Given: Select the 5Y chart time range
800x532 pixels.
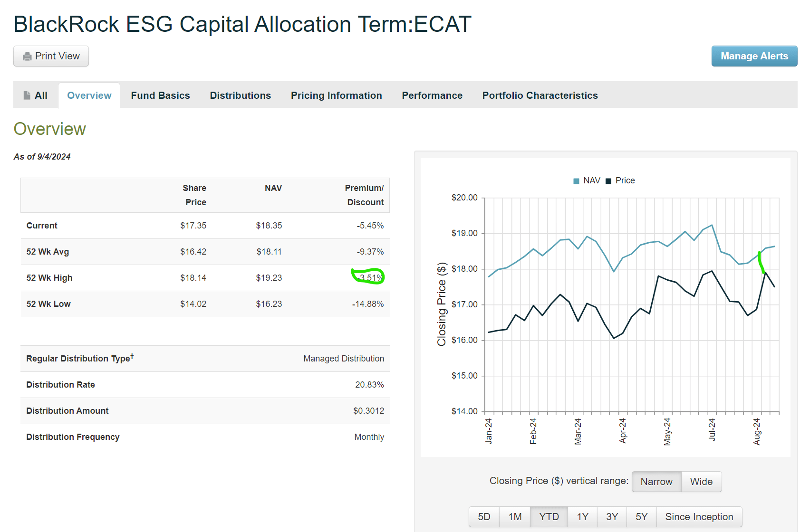Looking at the screenshot, I should coord(641,516).
